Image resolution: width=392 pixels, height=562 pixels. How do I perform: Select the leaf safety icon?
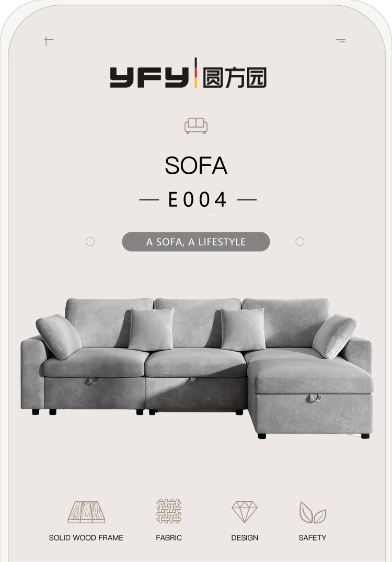tap(313, 512)
